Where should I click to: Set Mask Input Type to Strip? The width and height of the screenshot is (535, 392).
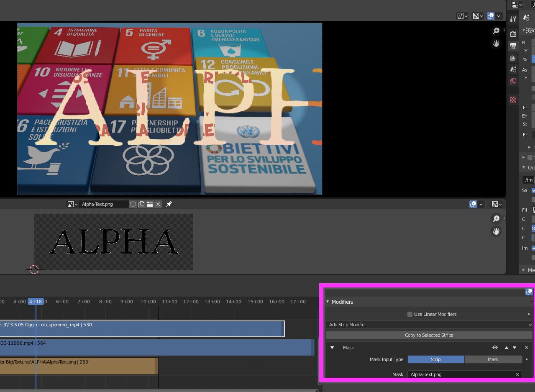pos(436,359)
